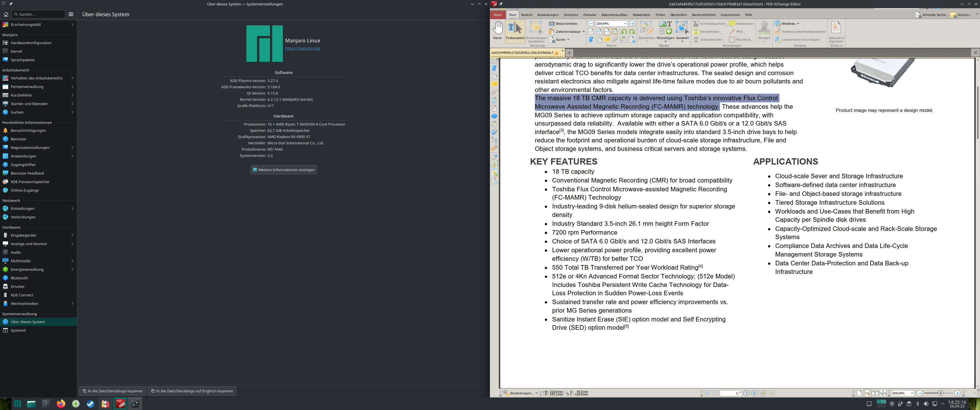Open the manjaro.org website link
Viewport: 980px width, 410px height.
(x=303, y=48)
